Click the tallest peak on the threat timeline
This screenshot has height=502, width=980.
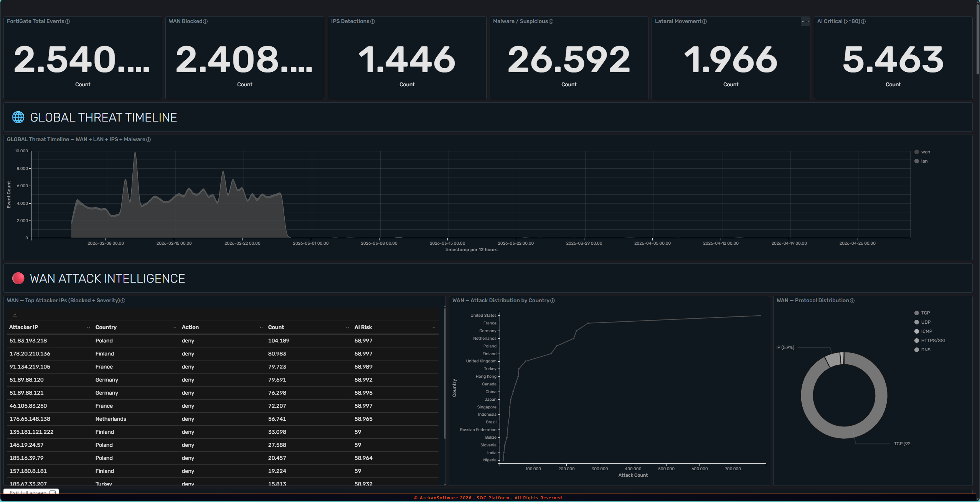(135, 153)
